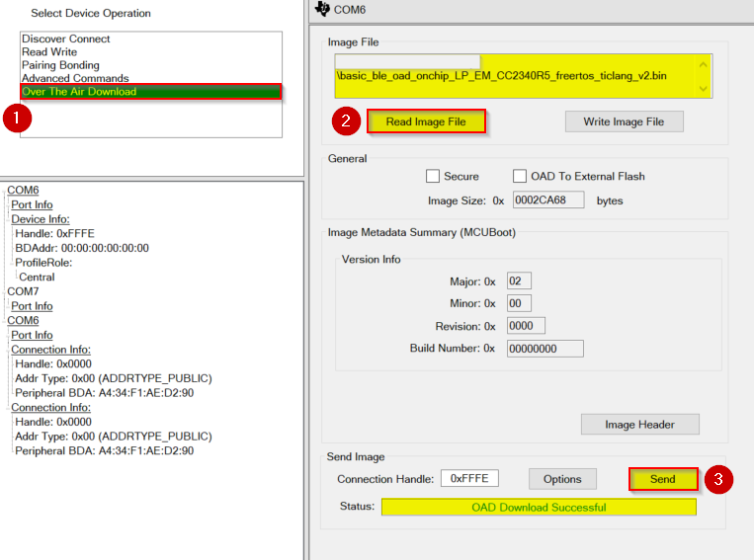Image resolution: width=754 pixels, height=560 pixels.
Task: Click the Texas Instruments icon beside COM6
Action: (x=321, y=9)
